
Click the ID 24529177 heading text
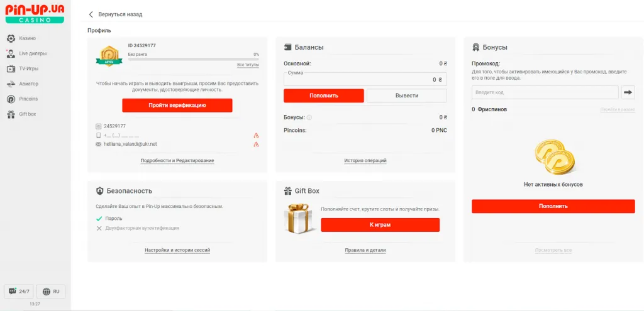pos(142,45)
